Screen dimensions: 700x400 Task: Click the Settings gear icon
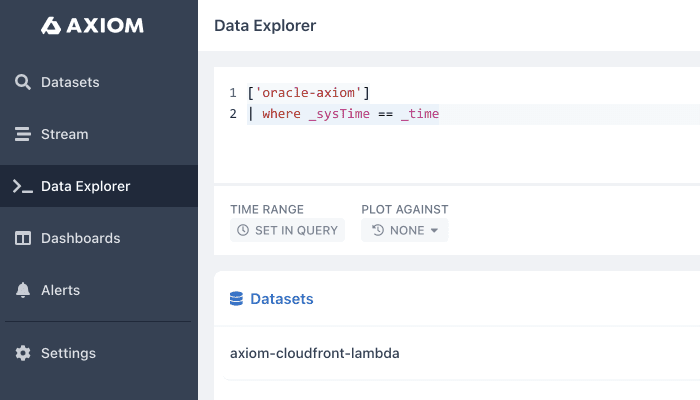tap(23, 353)
